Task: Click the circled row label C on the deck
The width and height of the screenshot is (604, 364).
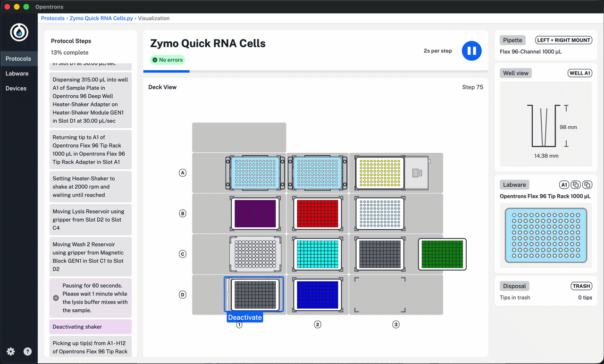Action: click(x=183, y=254)
